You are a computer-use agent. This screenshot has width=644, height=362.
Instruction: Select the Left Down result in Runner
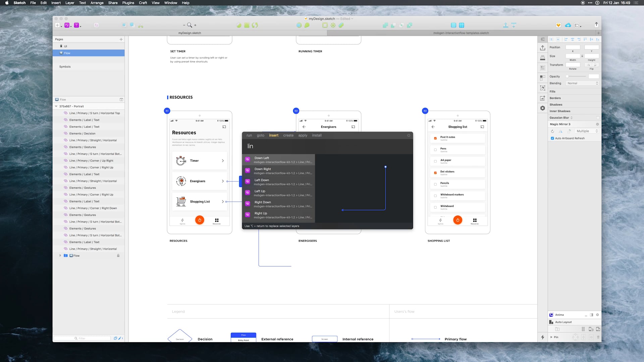point(279,182)
